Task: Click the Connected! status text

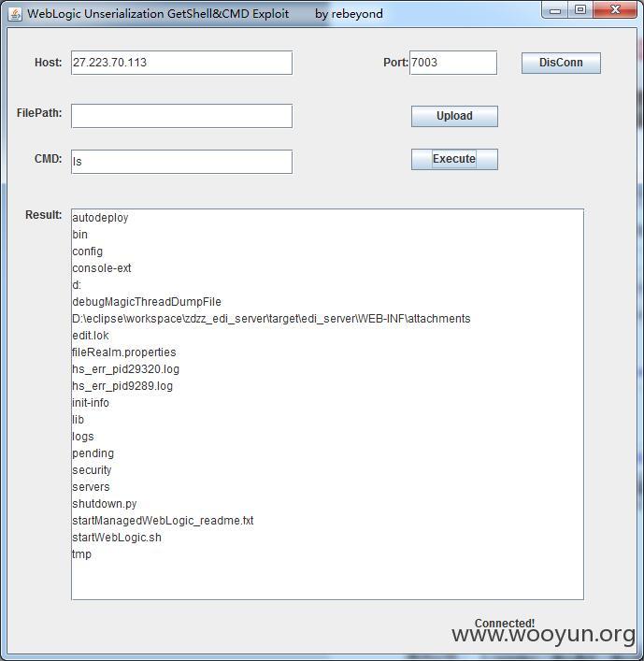Action: point(505,623)
